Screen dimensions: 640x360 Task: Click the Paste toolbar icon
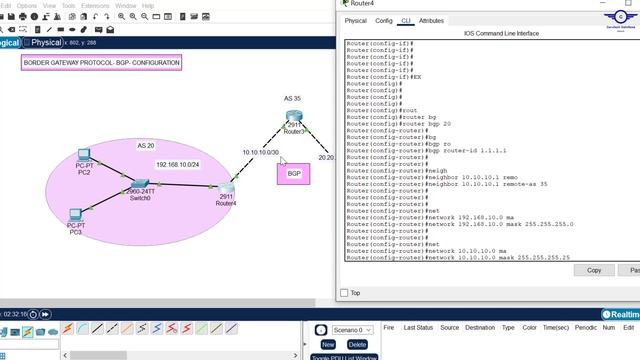(84, 17)
